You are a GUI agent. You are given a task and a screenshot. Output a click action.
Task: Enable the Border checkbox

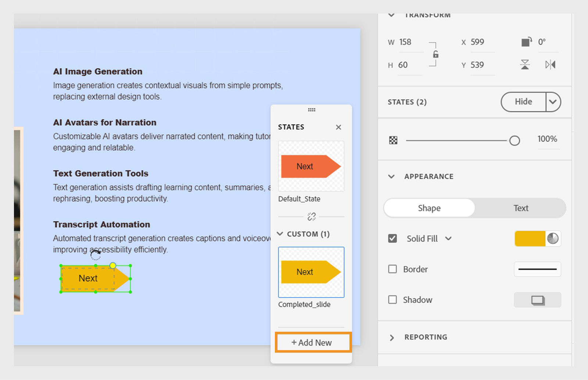click(x=392, y=269)
